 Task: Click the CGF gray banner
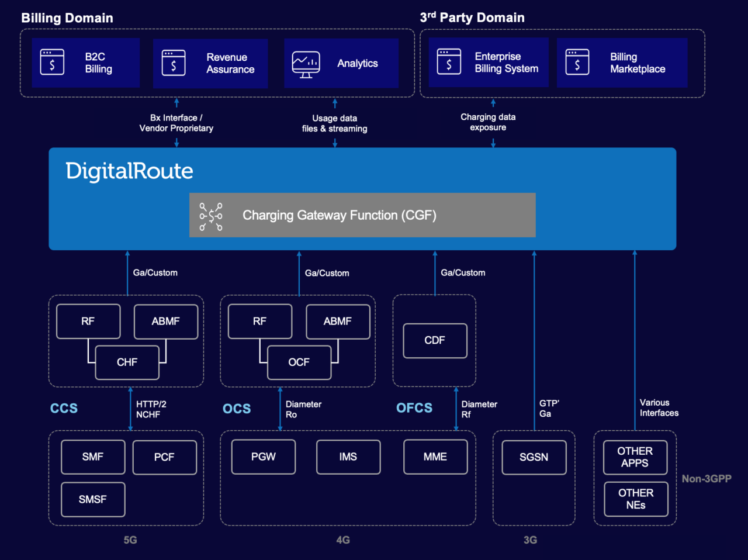click(x=362, y=215)
